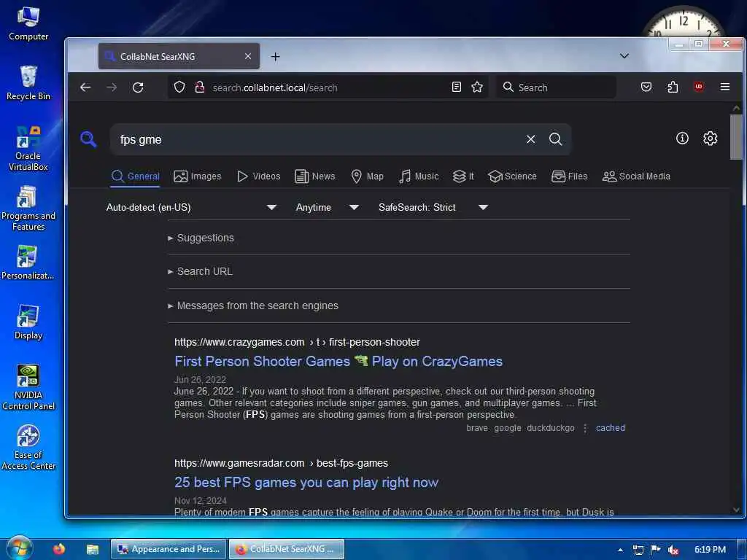Open the gamesradar.com result URL
This screenshot has height=560, width=747.
click(x=281, y=463)
